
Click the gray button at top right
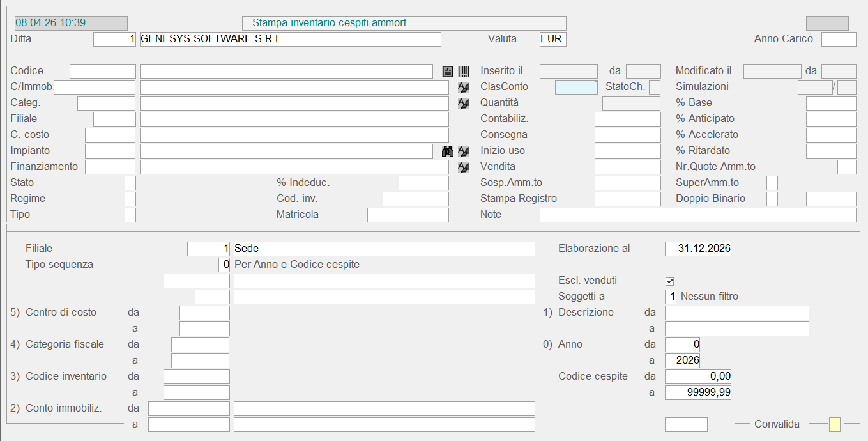pos(827,24)
